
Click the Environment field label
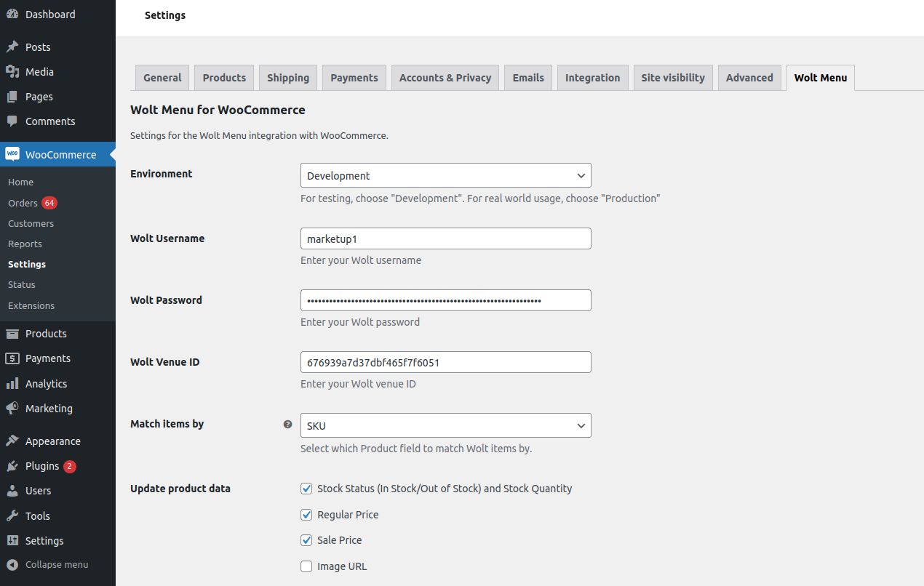click(x=162, y=174)
